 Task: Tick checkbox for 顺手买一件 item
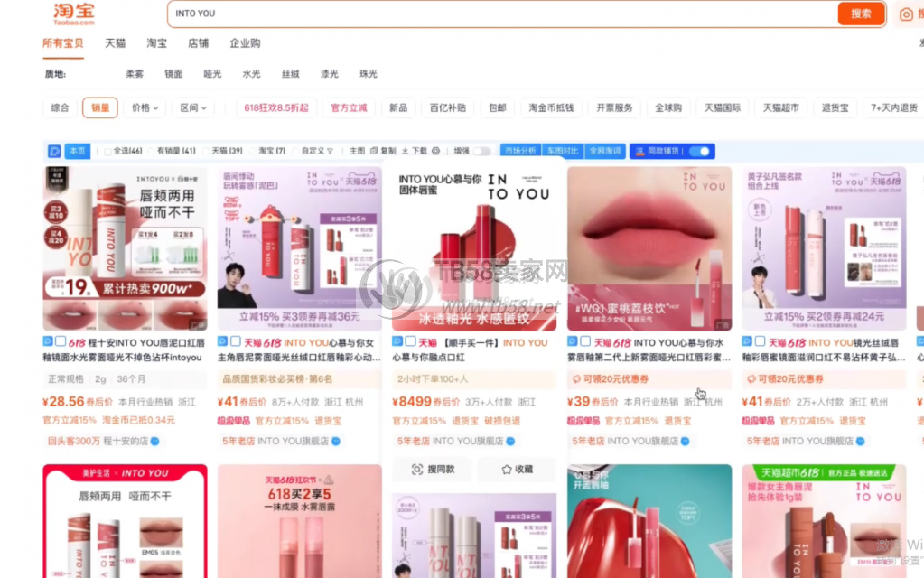coord(410,341)
